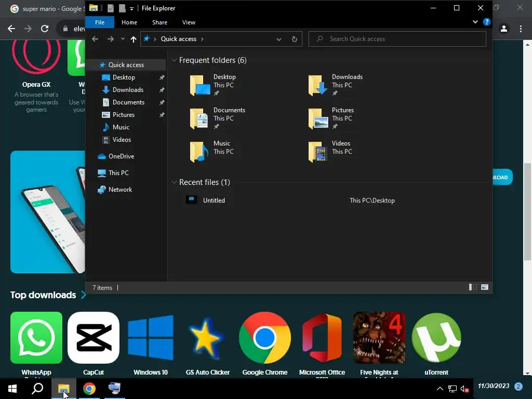Screen dimensions: 532x399
Task: Refresh the Quick access view
Action: coord(295,39)
